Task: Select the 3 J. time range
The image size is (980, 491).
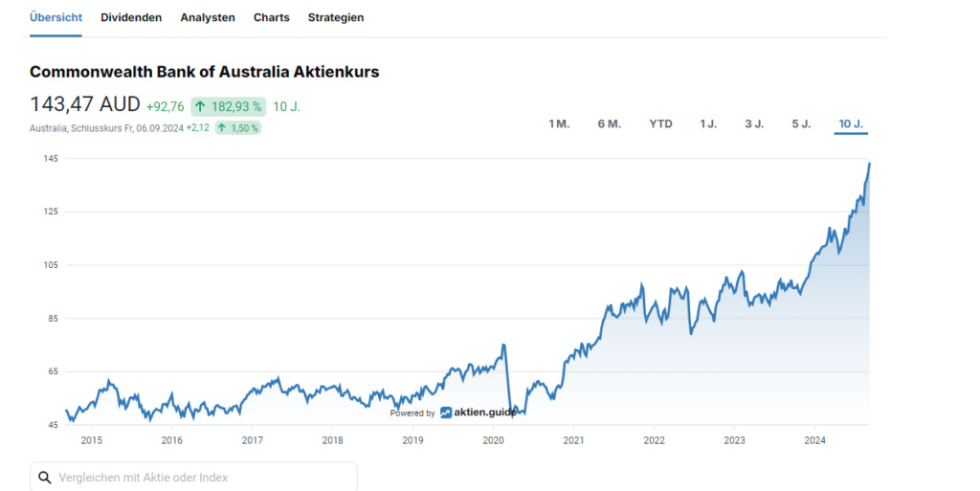Action: 754,123
